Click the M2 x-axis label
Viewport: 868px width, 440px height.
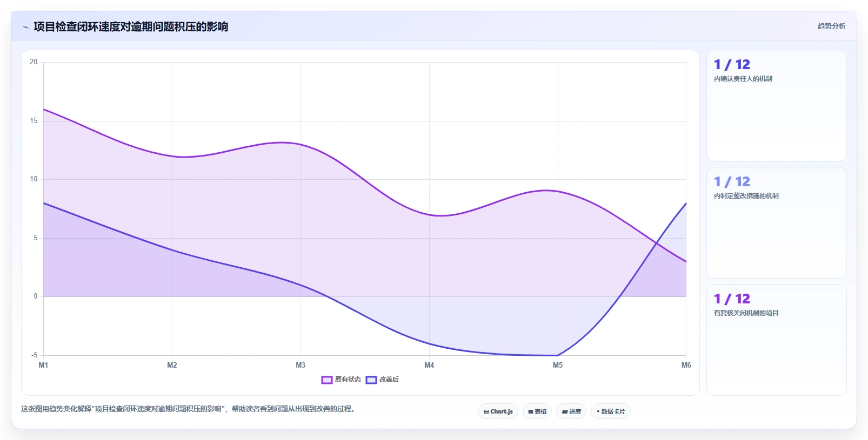172,365
